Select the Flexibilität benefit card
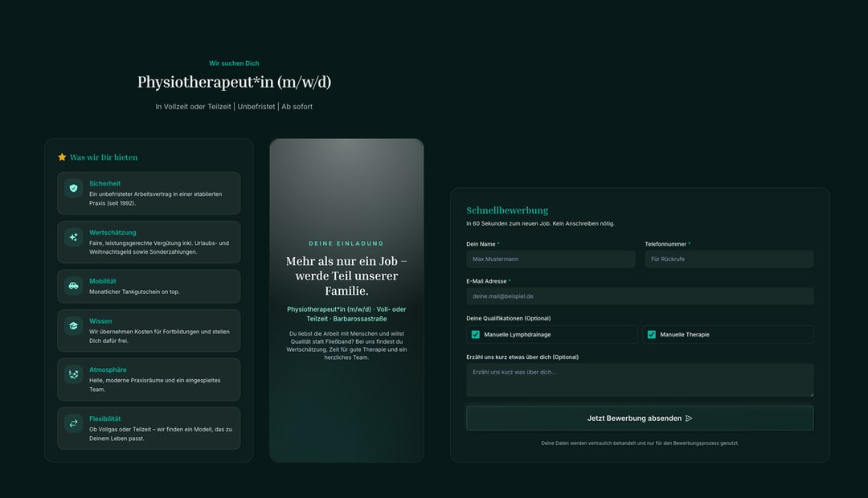 (x=149, y=428)
